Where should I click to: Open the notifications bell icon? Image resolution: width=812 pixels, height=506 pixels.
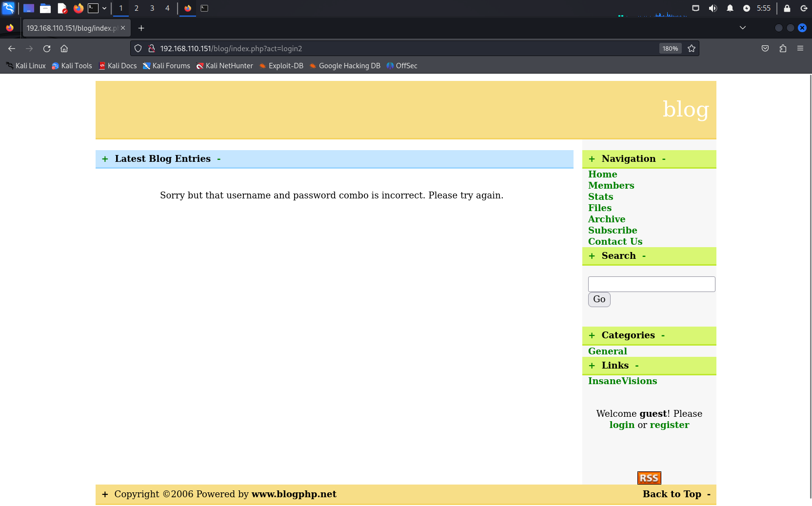(730, 8)
